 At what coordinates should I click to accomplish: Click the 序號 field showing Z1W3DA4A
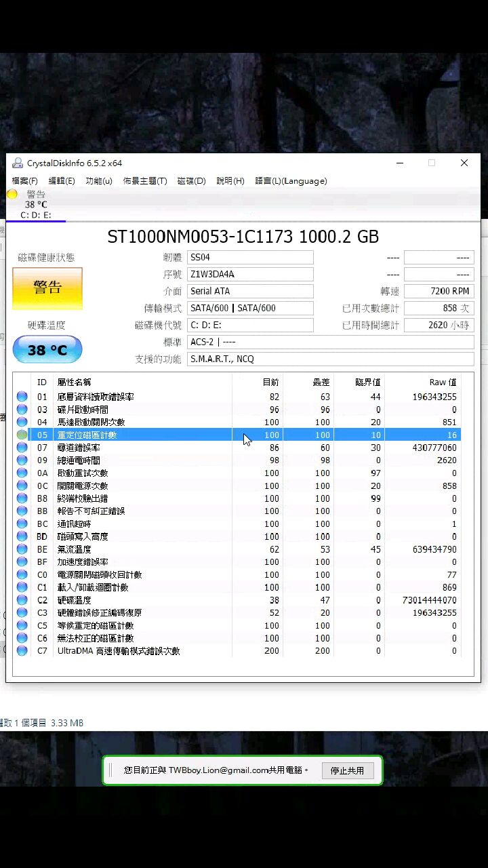(x=250, y=274)
